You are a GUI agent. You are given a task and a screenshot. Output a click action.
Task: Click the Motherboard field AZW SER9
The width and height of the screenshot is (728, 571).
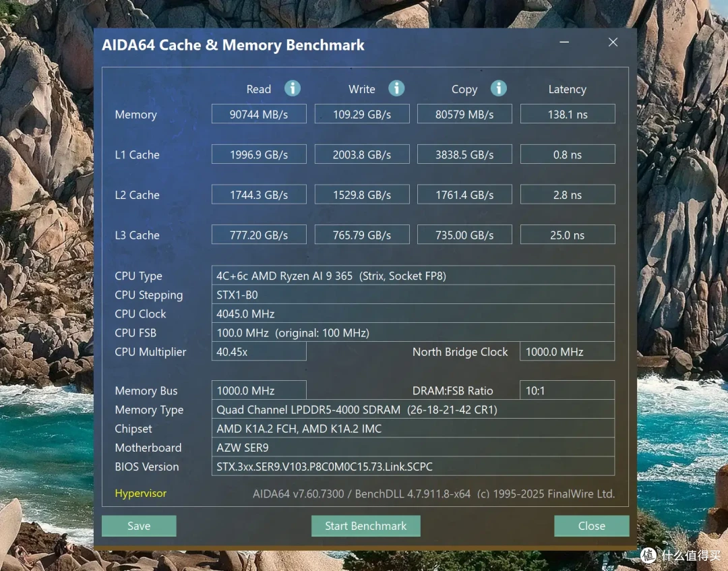point(413,448)
